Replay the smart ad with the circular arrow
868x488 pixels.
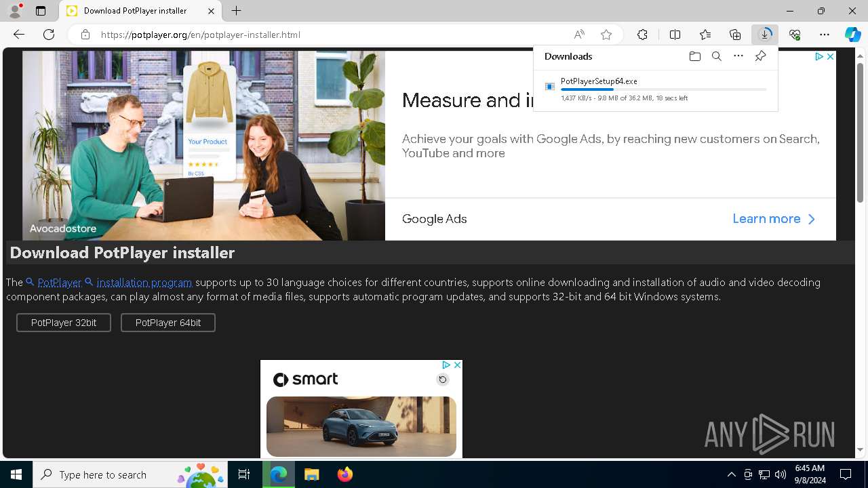[x=443, y=380]
